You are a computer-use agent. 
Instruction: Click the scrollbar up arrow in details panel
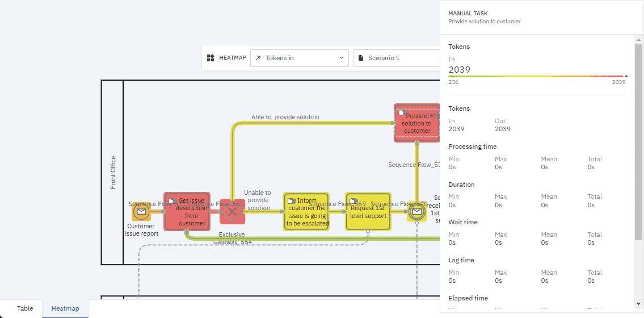tap(638, 39)
